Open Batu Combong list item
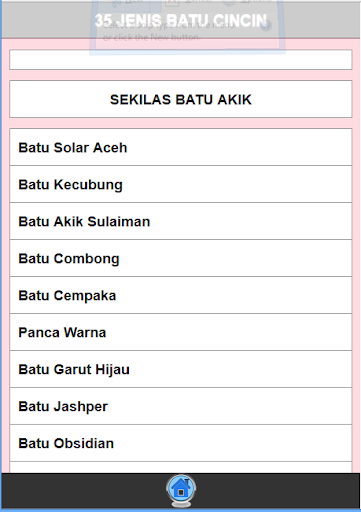 click(x=181, y=258)
